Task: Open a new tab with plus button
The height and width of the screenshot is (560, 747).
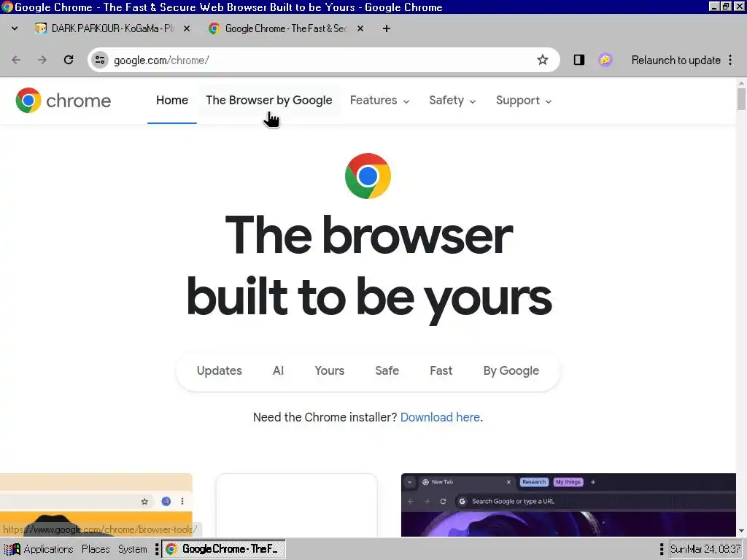Action: tap(387, 28)
